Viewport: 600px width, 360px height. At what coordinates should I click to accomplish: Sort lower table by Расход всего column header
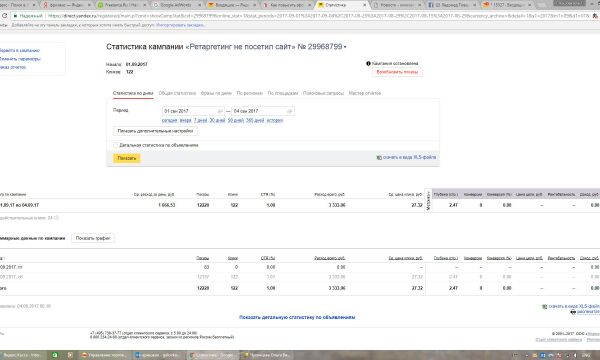point(329,258)
